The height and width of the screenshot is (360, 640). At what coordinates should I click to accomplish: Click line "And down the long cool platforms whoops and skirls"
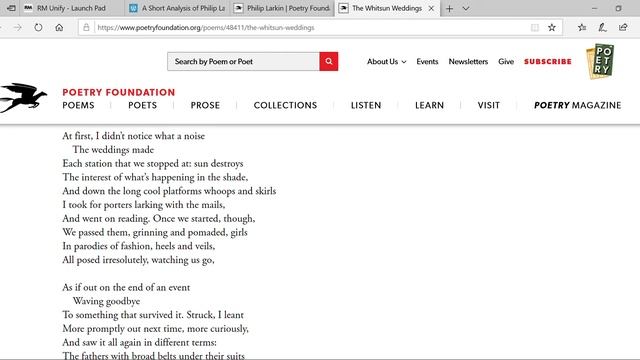pyautogui.click(x=169, y=191)
